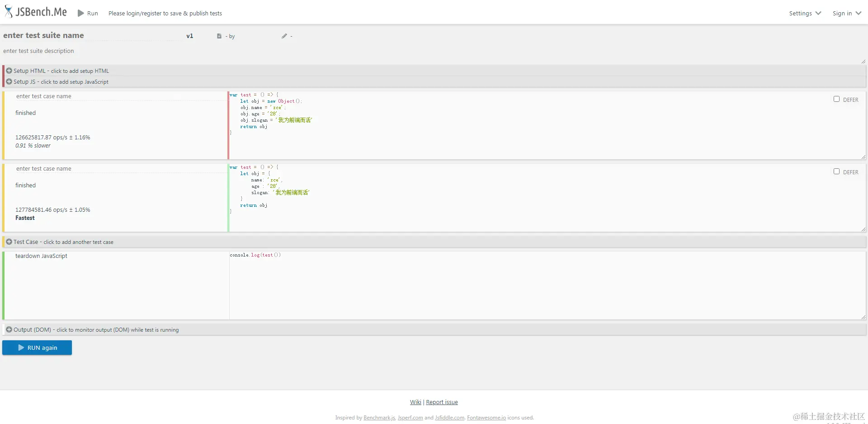Screen dimensions: 868x424
Task: Open the Jsperf.com link
Action: 410,418
